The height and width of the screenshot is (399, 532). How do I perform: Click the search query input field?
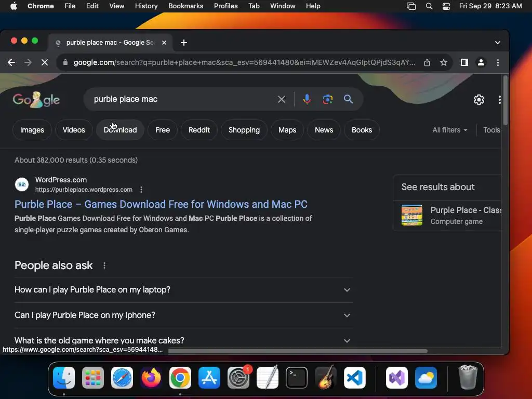coord(183,99)
